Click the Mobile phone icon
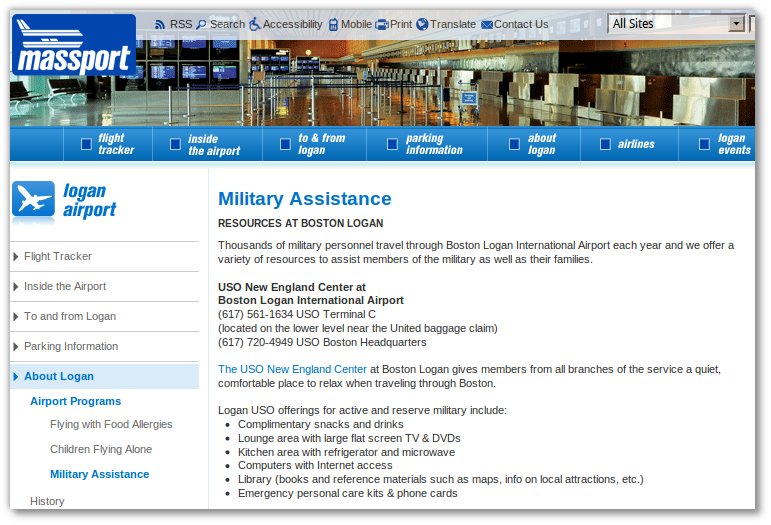The height and width of the screenshot is (525, 771). click(333, 25)
